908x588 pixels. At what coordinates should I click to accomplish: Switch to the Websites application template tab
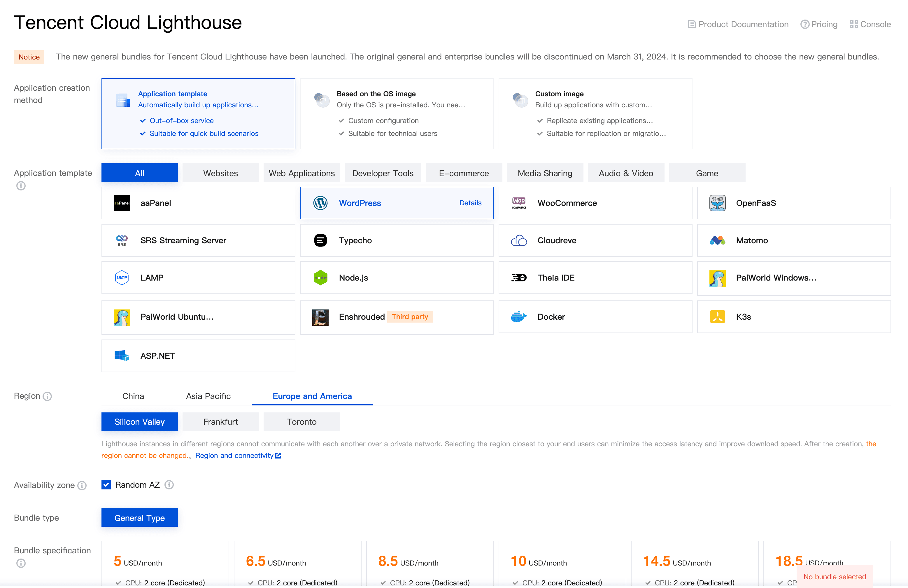click(x=220, y=173)
